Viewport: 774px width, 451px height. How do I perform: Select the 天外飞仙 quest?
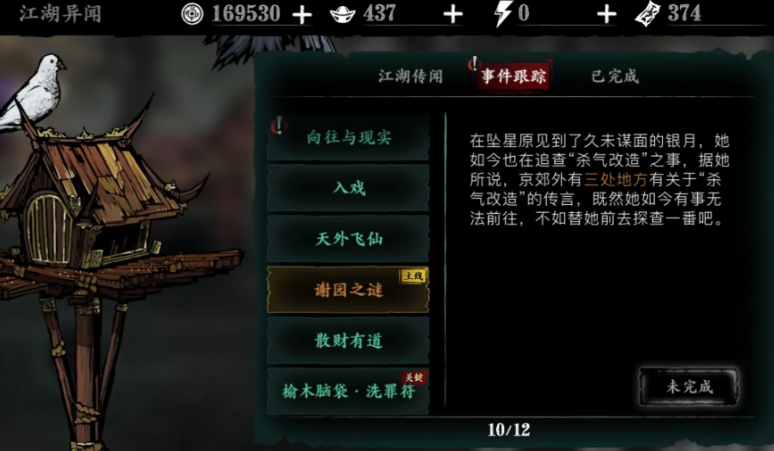348,239
